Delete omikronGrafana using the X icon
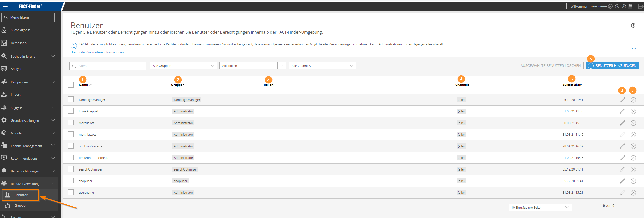The height and width of the screenshot is (218, 644). point(633,146)
